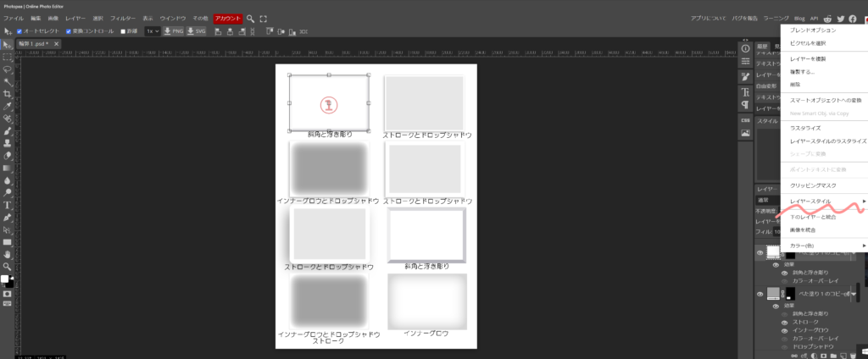Open the search magnifier in menu bar
The image size is (868, 359).
coord(251,18)
